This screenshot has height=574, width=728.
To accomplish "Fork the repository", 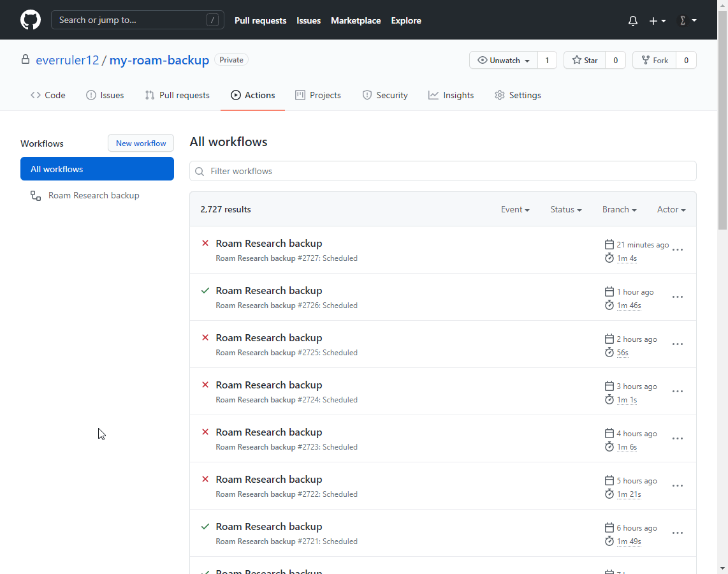I will (x=655, y=61).
